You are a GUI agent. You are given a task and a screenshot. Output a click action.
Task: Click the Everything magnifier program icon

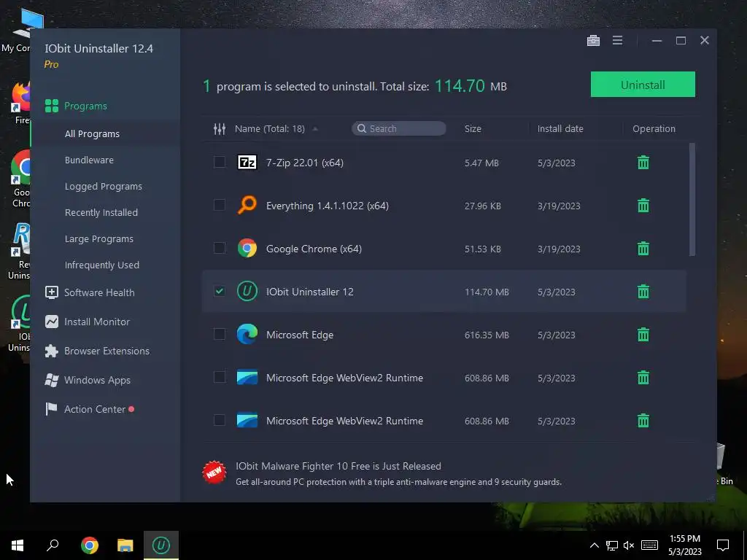247,205
